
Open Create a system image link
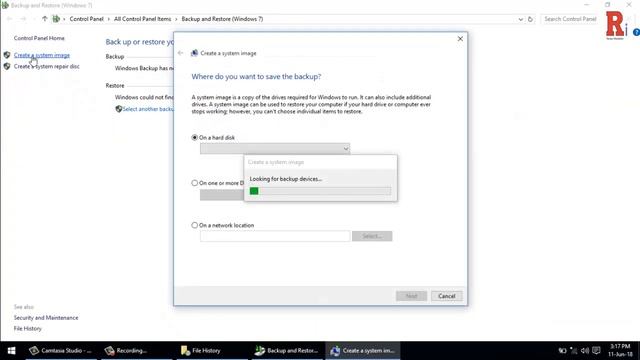pyautogui.click(x=42, y=55)
